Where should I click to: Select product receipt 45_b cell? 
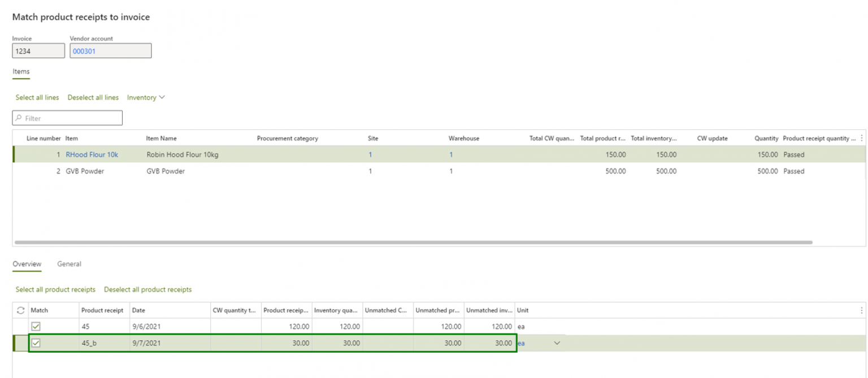coord(104,343)
